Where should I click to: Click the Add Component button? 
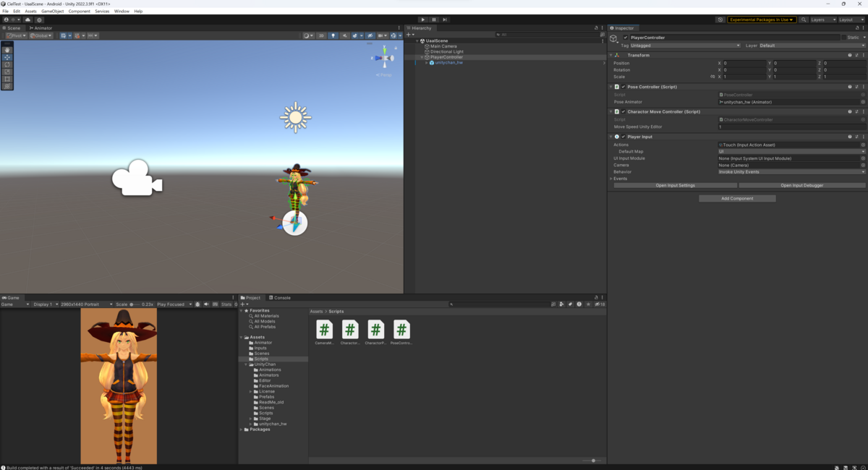coord(737,198)
